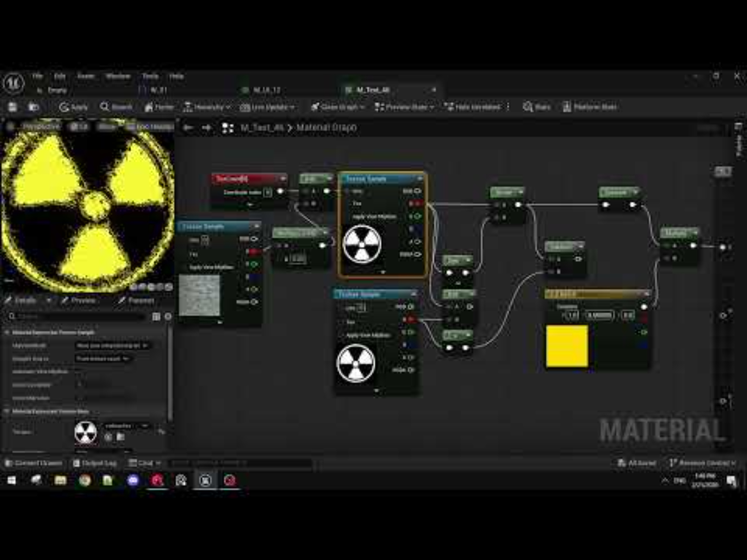This screenshot has width=747, height=560.
Task: Click the Home toolbar icon
Action: [159, 107]
